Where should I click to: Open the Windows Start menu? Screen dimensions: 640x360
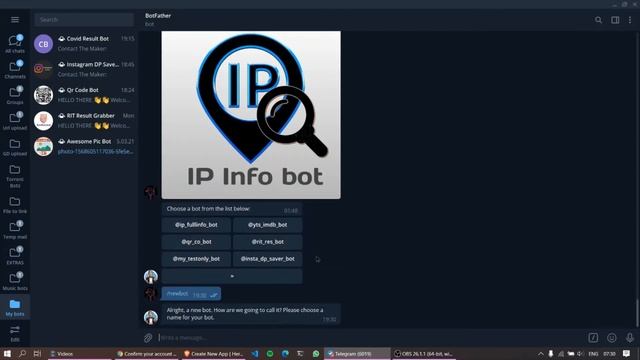coord(7,354)
